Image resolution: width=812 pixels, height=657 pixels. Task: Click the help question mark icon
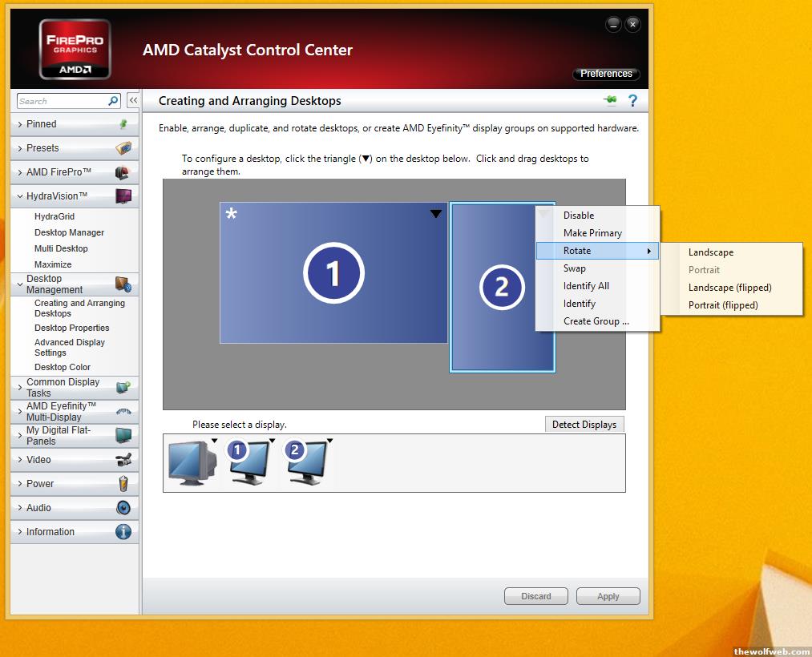[632, 101]
